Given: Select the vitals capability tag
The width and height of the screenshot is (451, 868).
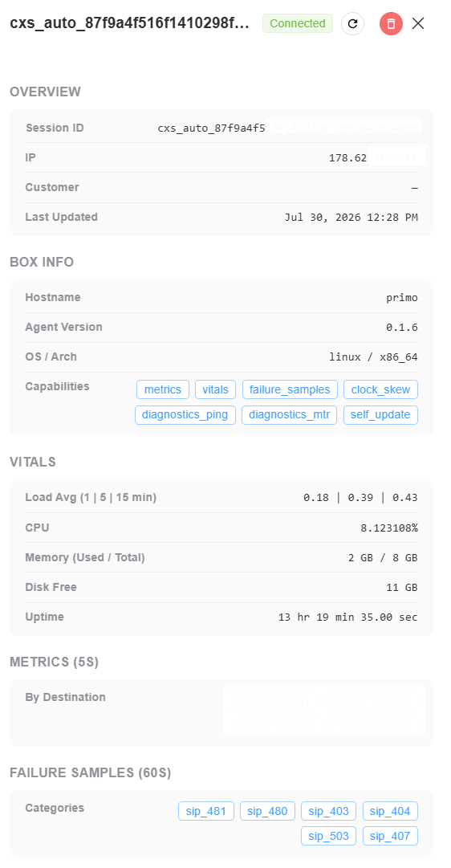Looking at the screenshot, I should pos(215,389).
